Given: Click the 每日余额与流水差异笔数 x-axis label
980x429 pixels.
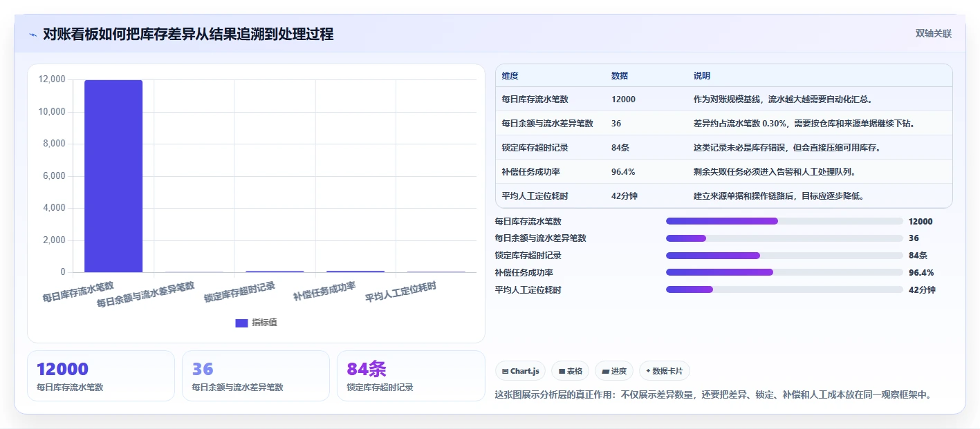Looking at the screenshot, I should pyautogui.click(x=146, y=294).
